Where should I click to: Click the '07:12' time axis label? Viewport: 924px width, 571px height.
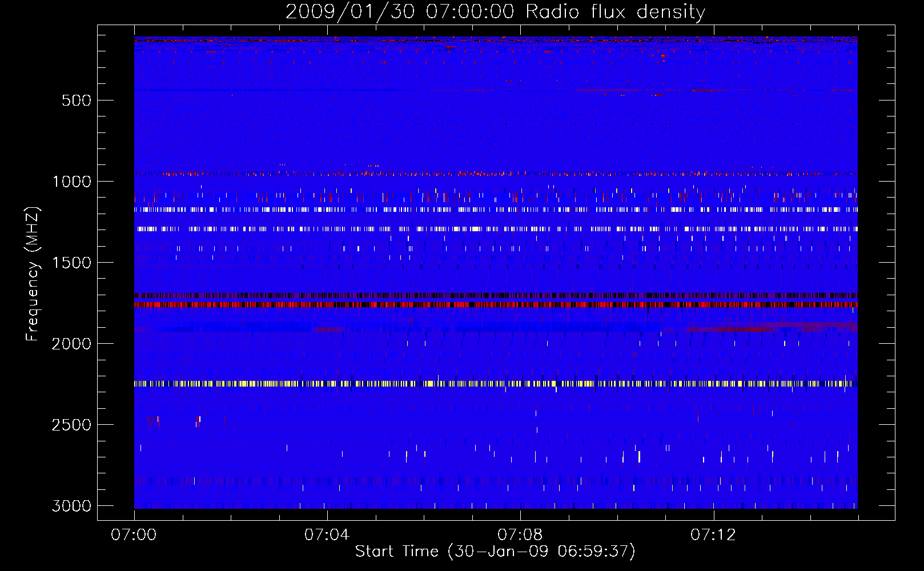click(713, 535)
